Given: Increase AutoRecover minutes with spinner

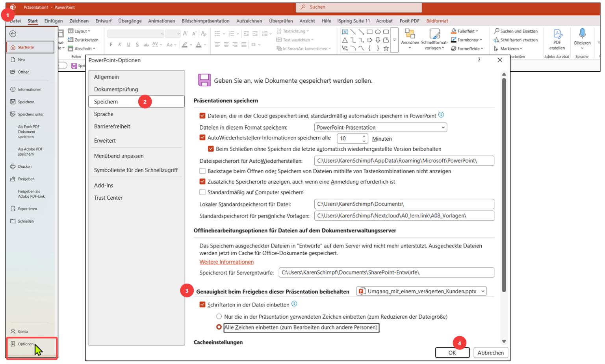Looking at the screenshot, I should point(364,136).
